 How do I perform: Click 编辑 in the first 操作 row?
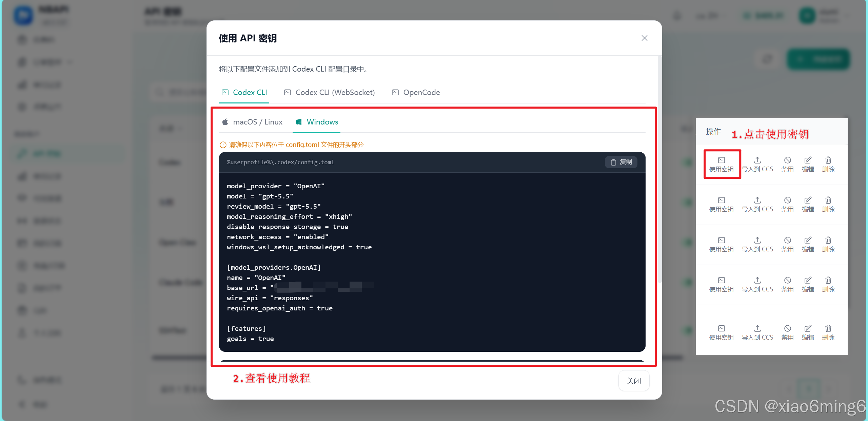pos(808,165)
